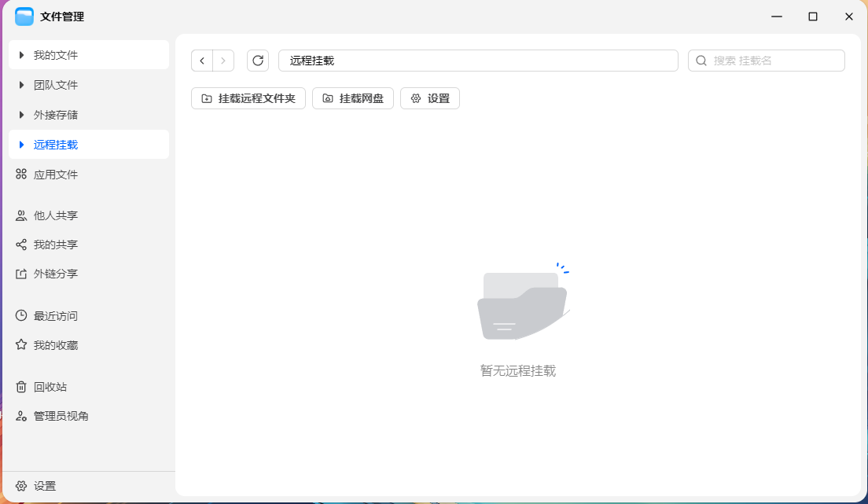Click the 文件管理 app logo
Image resolution: width=868 pixels, height=504 pixels.
[24, 17]
